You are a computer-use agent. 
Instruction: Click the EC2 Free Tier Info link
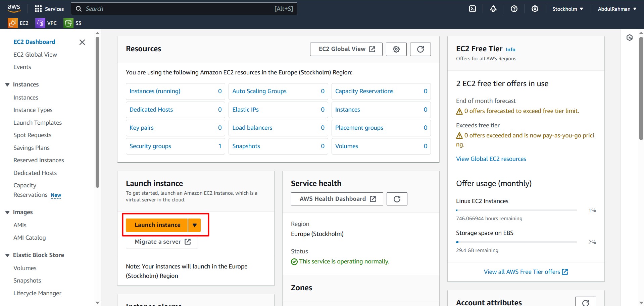510,50
